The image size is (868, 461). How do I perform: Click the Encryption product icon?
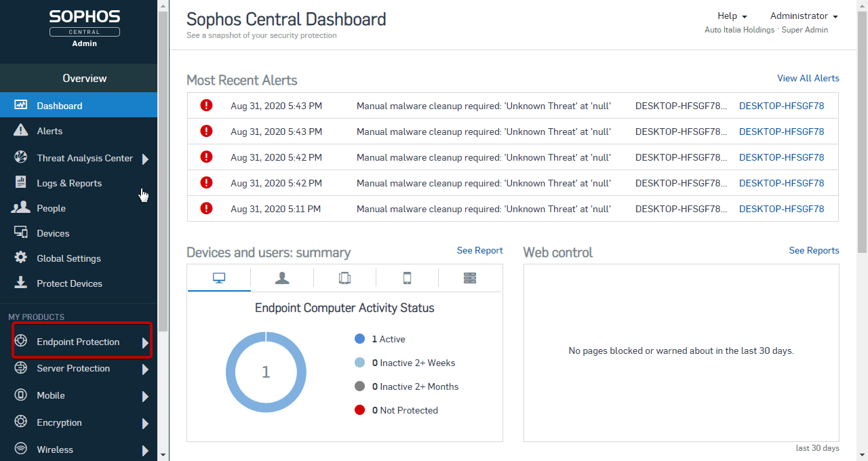point(21,422)
